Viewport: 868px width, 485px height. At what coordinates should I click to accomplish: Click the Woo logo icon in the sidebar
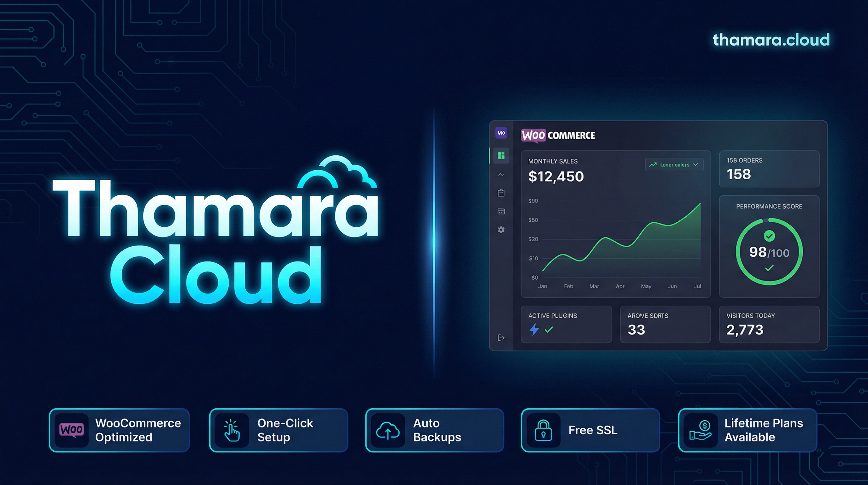(x=501, y=133)
